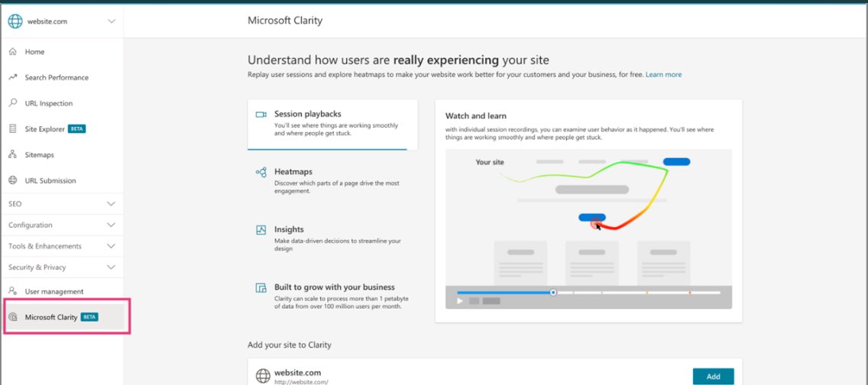Click the Security & Privacy label

(x=37, y=267)
